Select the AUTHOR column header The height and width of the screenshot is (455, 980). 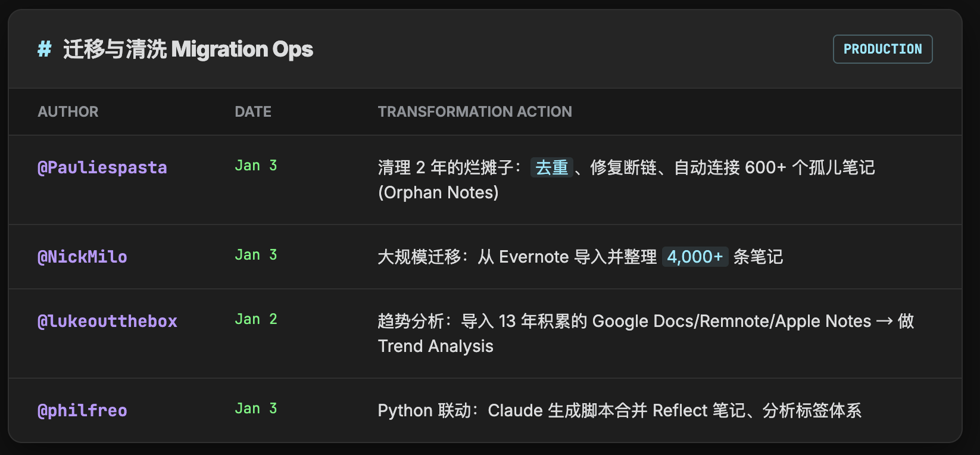click(68, 112)
